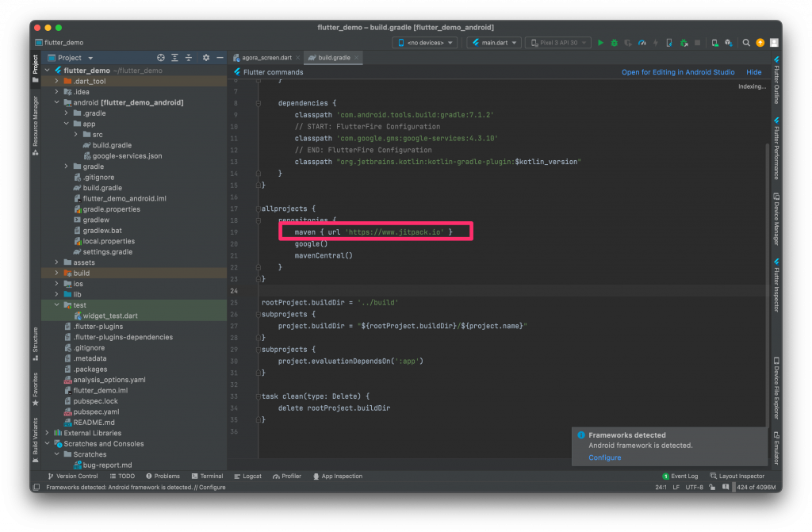Trigger Flutter Hot Reload lightning icon
Viewport: 812px width, 532px height.
coord(656,43)
